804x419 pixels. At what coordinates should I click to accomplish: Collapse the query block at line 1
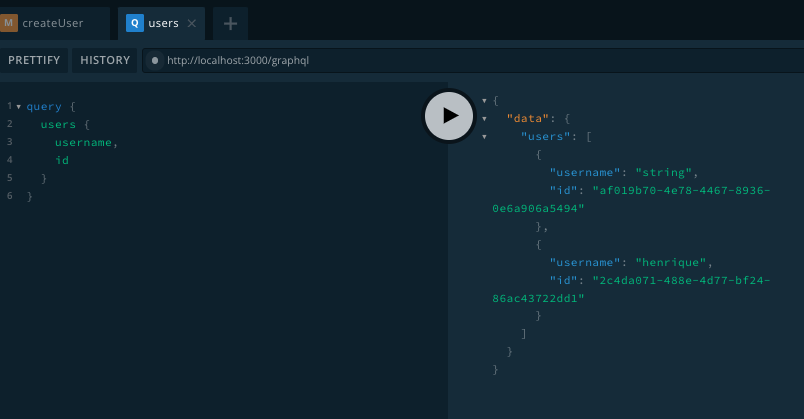coord(18,107)
